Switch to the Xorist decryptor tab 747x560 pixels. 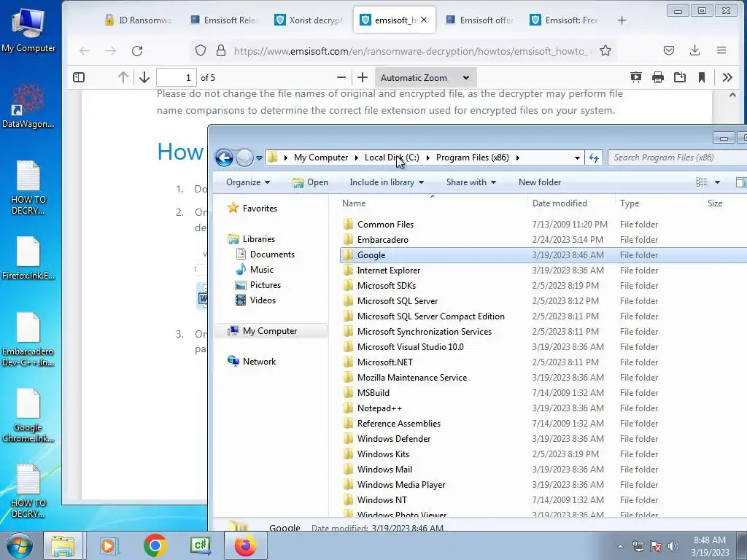pos(309,20)
